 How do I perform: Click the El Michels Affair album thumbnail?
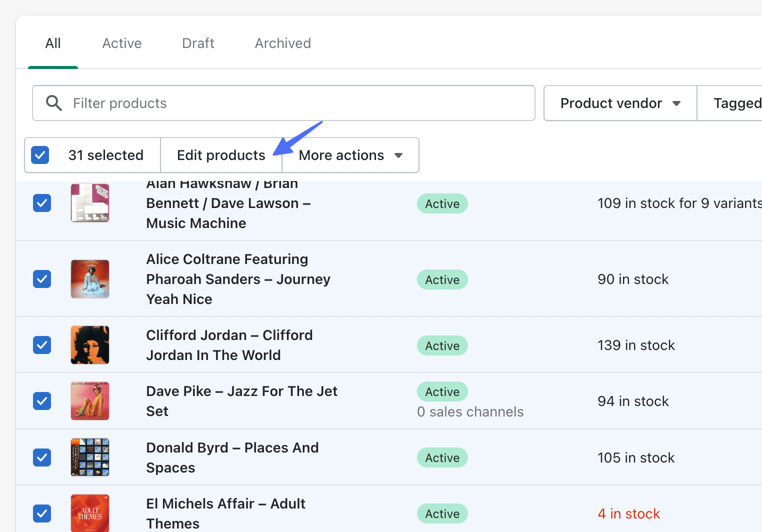[x=89, y=513]
